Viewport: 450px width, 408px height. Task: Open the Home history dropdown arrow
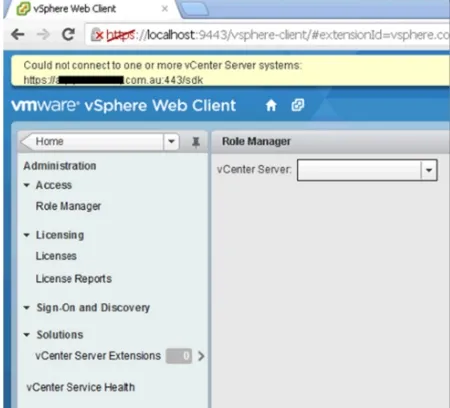tap(171, 141)
